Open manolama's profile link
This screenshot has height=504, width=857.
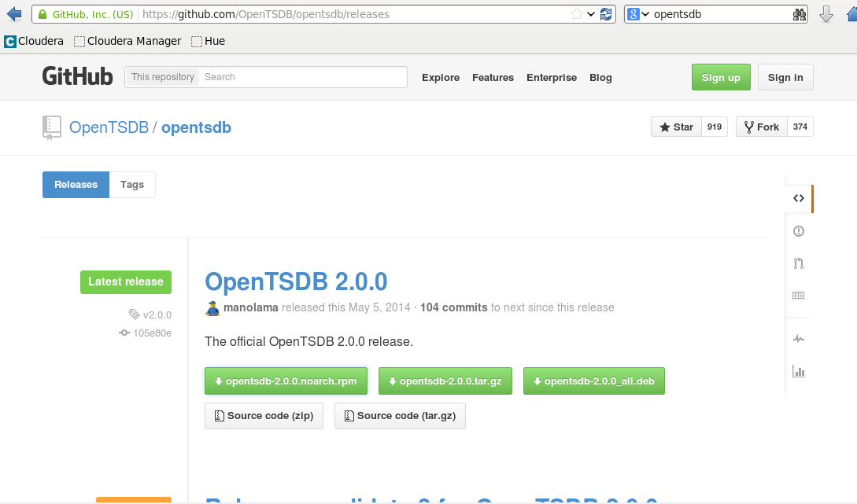(x=250, y=307)
